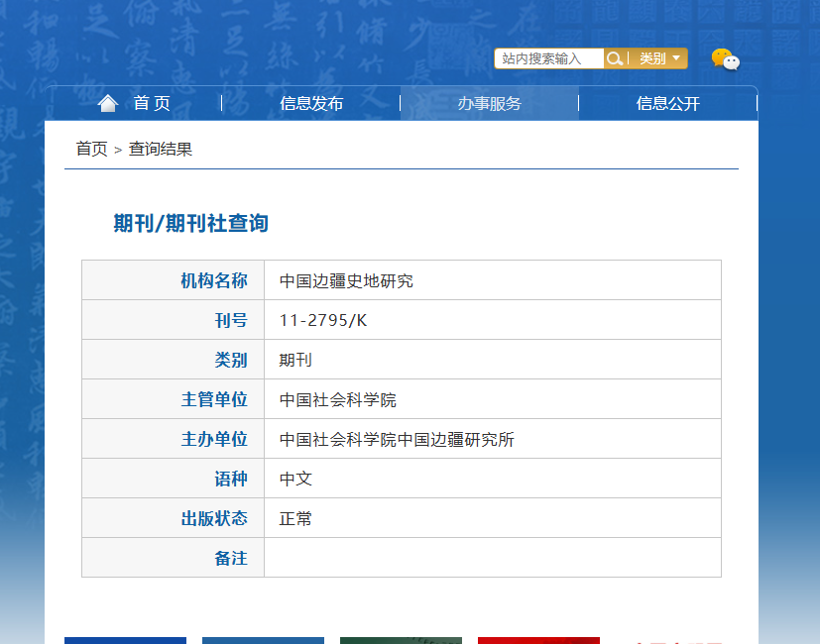Click the magnifier search icon

point(615,58)
